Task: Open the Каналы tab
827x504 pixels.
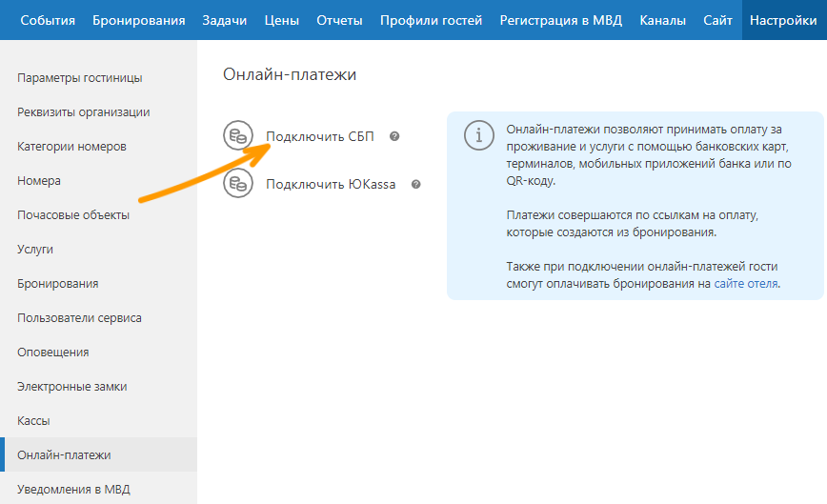Action: point(662,20)
